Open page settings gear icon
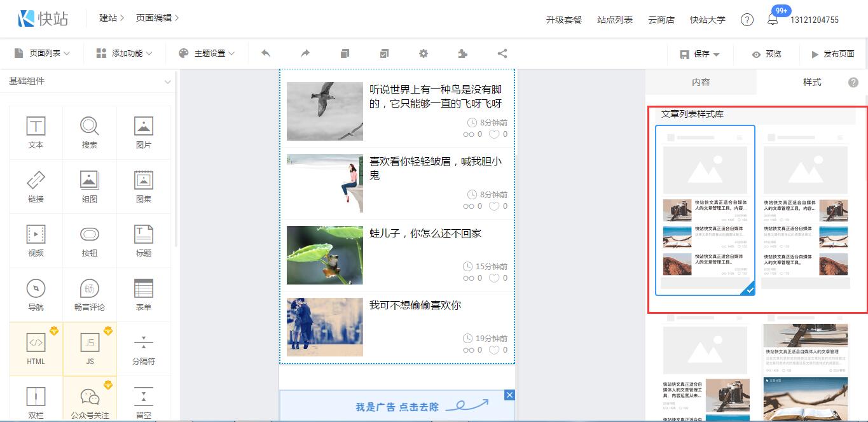The height and width of the screenshot is (422, 868). [424, 53]
